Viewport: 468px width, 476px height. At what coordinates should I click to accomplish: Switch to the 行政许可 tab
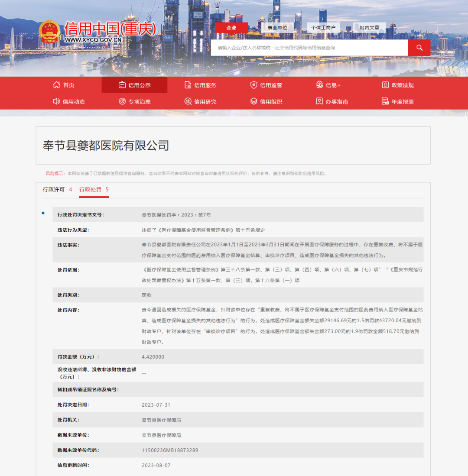point(57,190)
